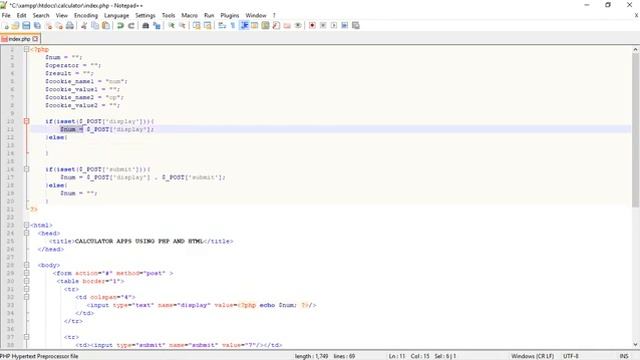Collapse the if isset submit block, line 16
The width and height of the screenshot is (640, 360).
27,169
